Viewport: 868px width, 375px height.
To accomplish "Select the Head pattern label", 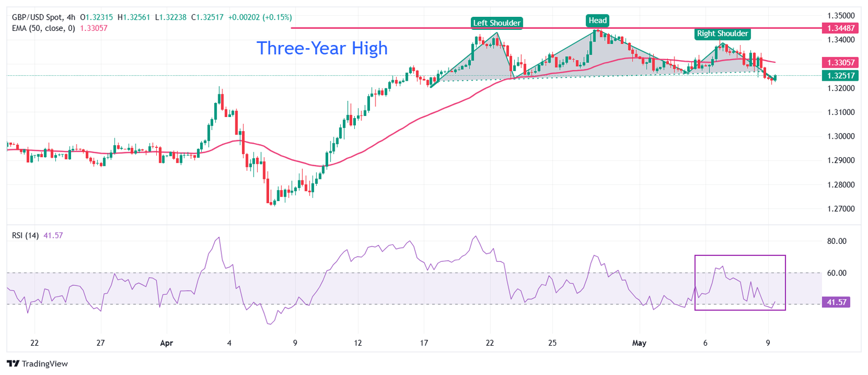I will [x=597, y=21].
